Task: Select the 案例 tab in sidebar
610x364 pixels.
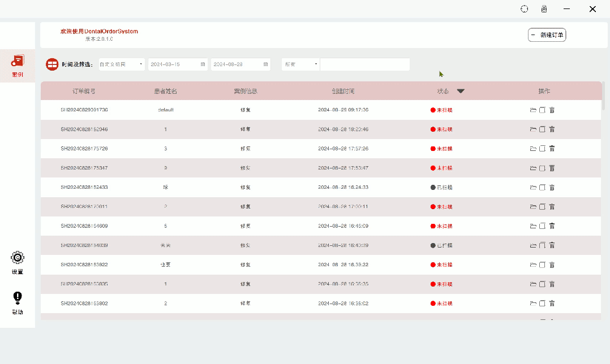Action: 18,65
